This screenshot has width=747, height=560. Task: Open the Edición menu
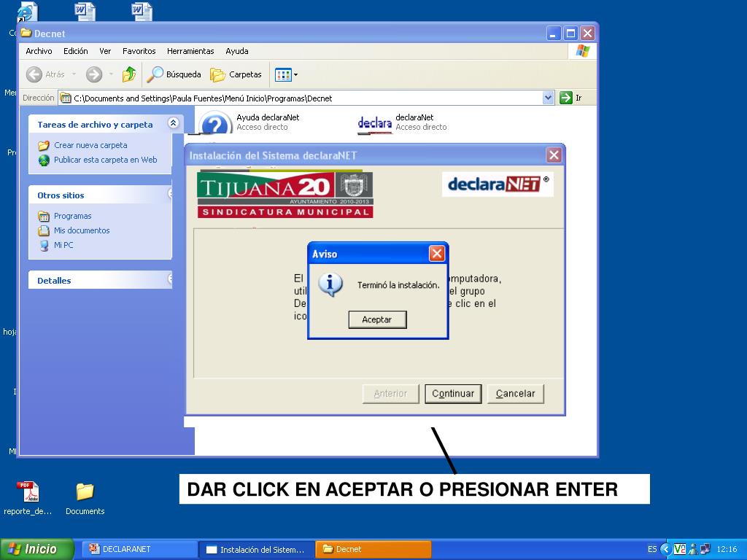(75, 51)
